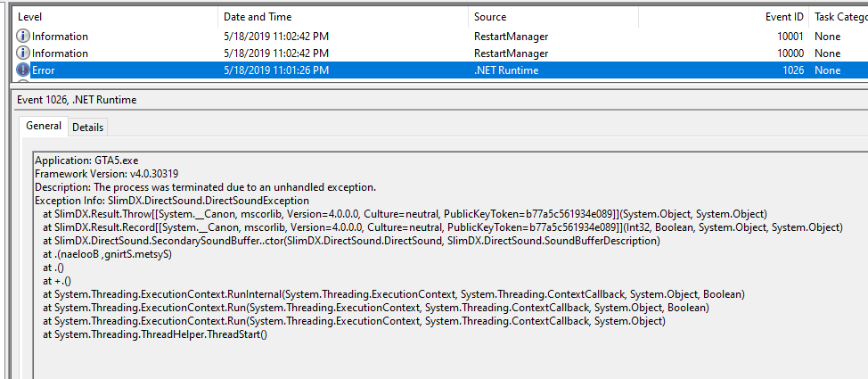Sort by the Date and Time column
Screen dimensions: 868x379
259,17
